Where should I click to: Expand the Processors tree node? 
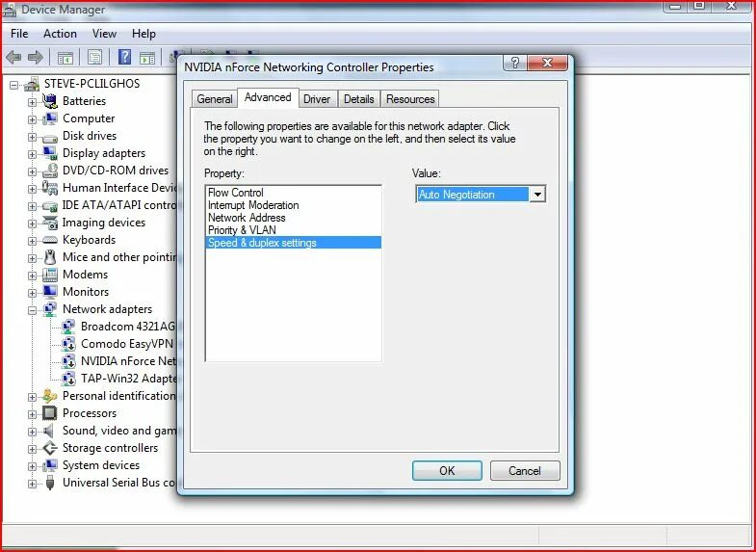tap(32, 414)
